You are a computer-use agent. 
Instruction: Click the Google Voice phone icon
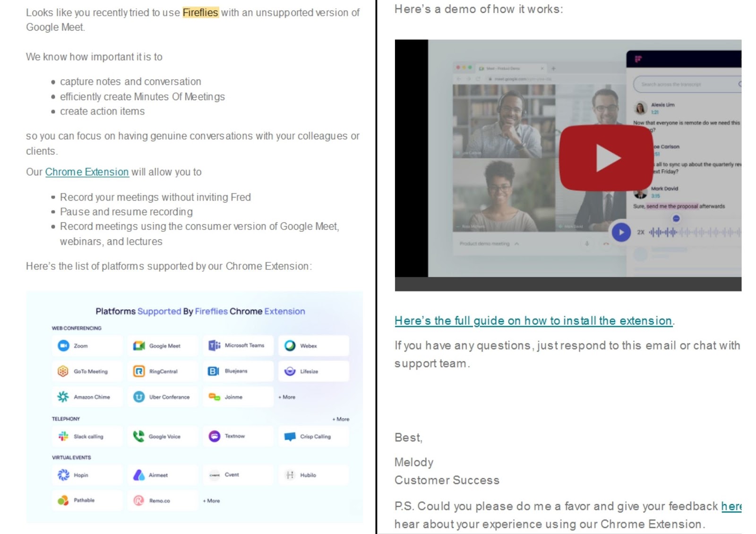pos(138,436)
